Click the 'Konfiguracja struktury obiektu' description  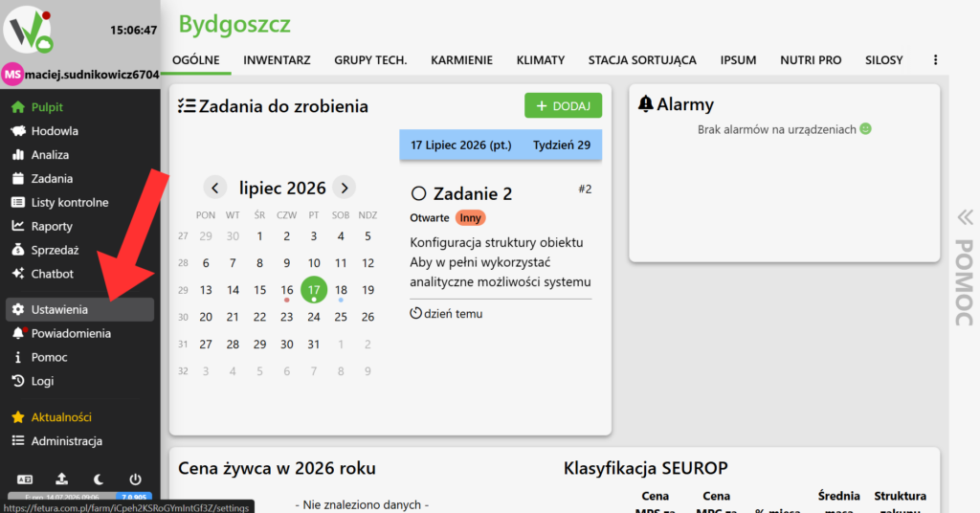pyautogui.click(x=497, y=242)
